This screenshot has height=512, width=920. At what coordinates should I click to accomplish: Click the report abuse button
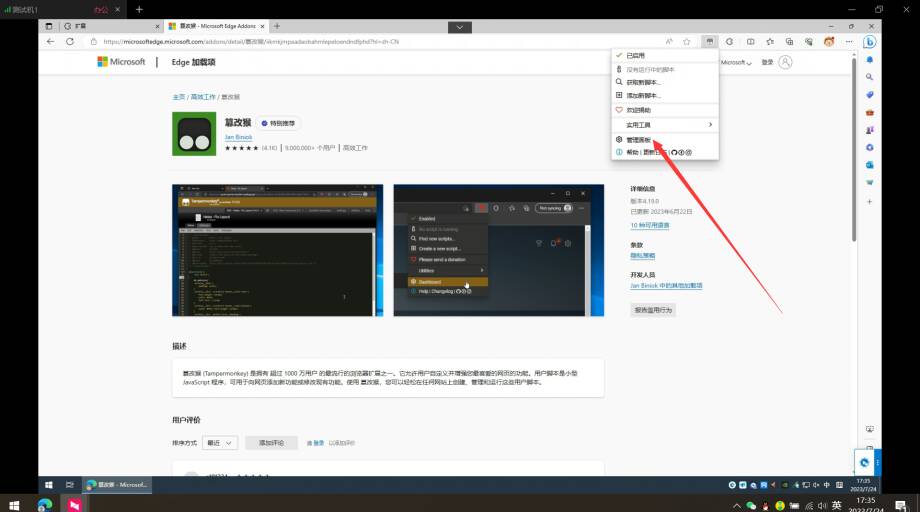click(653, 310)
